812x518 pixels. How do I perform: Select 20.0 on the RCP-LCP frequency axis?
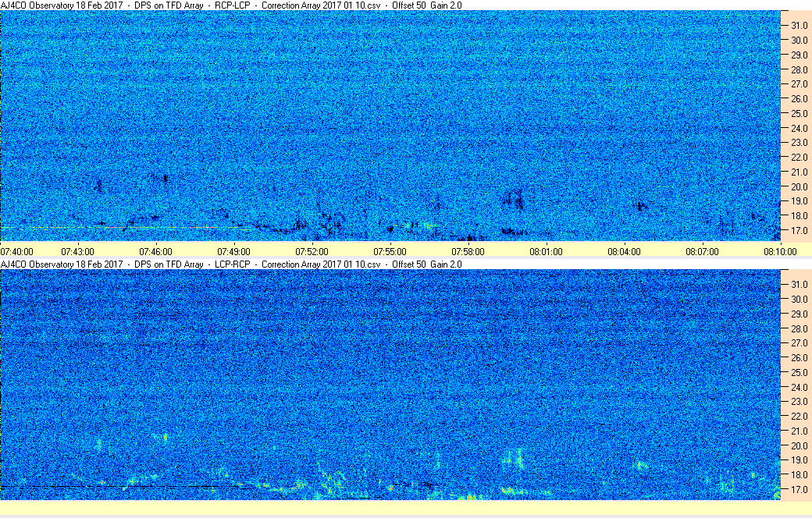coord(799,186)
